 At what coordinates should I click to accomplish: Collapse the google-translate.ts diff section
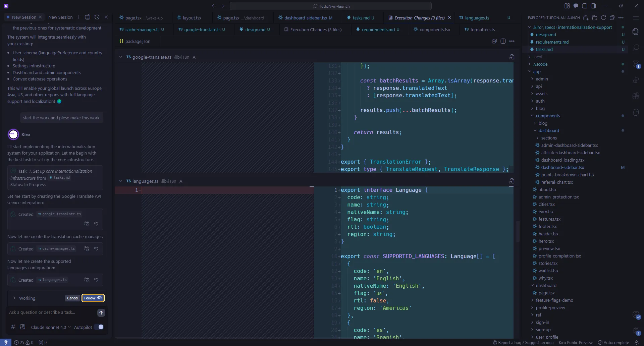pyautogui.click(x=121, y=57)
